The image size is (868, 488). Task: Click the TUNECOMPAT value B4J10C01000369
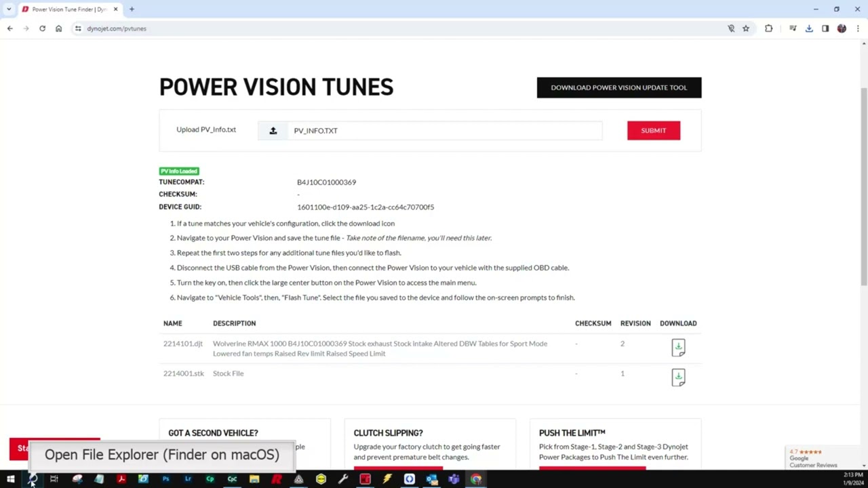[326, 182]
